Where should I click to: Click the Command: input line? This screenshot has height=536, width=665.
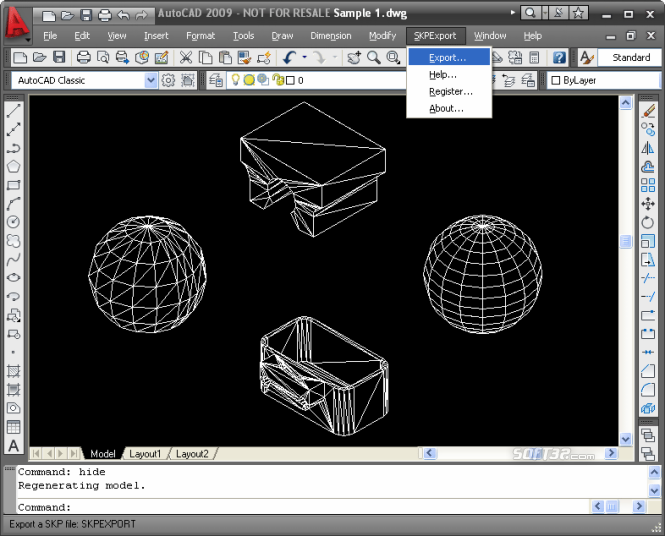click(303, 507)
